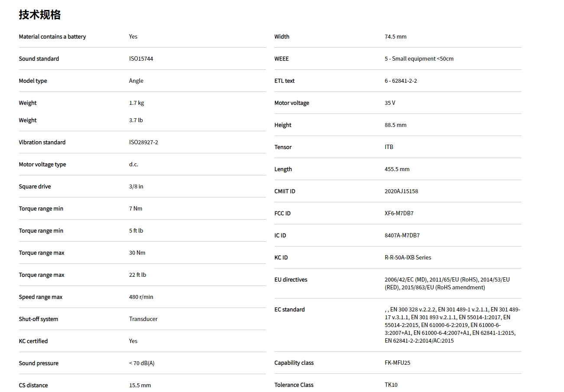The width and height of the screenshot is (564, 392).
Task: Select the WEEE small equipment value
Action: (x=418, y=59)
